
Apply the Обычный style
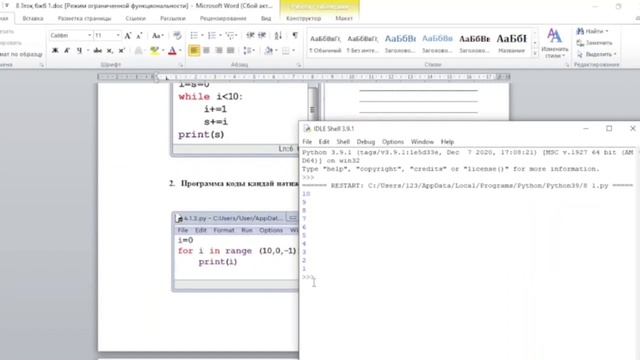point(325,43)
